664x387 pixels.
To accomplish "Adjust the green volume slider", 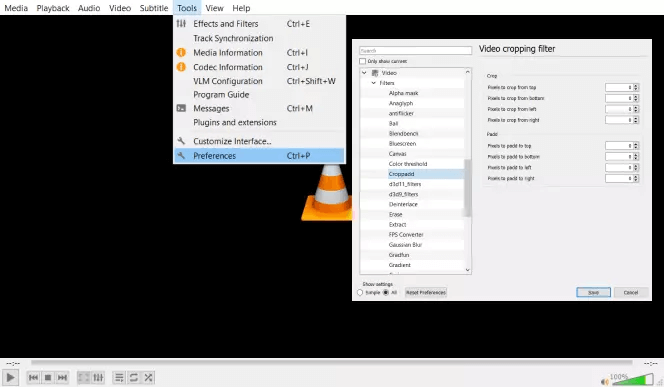I will pyautogui.click(x=632, y=379).
